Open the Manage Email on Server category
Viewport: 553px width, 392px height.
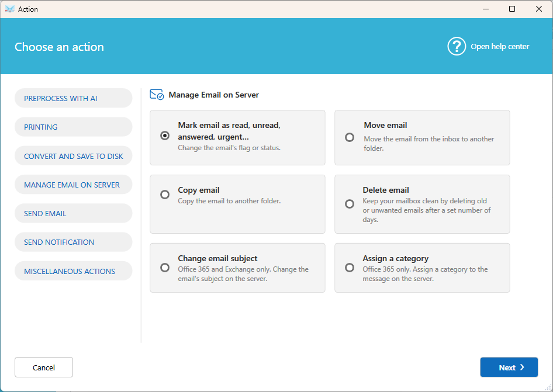click(x=73, y=185)
